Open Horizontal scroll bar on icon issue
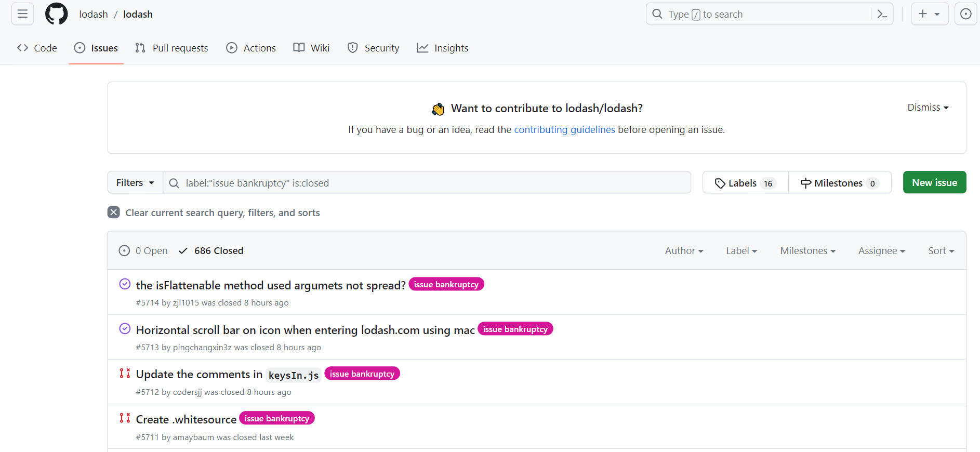 tap(305, 330)
